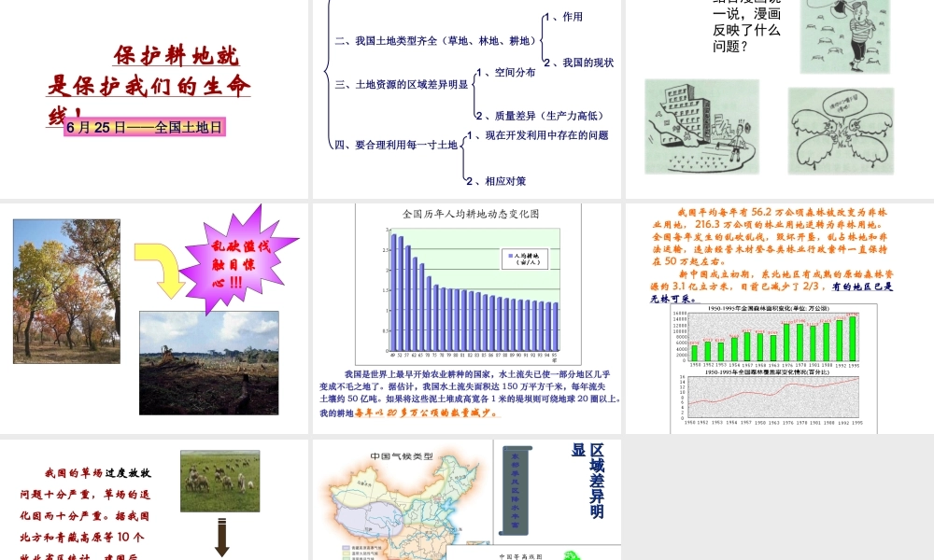934x560 pixels.
Task: Select the forest coverage rate line chart
Action: [x=773, y=398]
